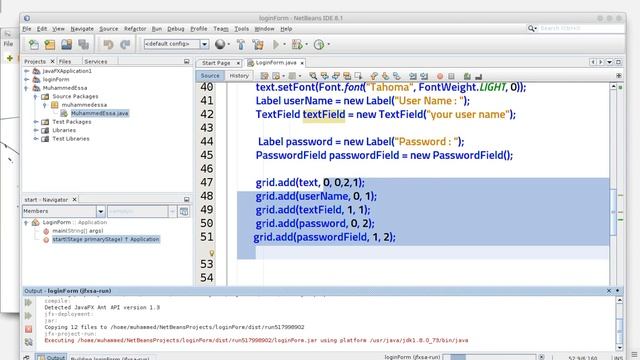640x360 pixels.
Task: Click the Re-run icon in Output panel
Action: (x=28, y=302)
